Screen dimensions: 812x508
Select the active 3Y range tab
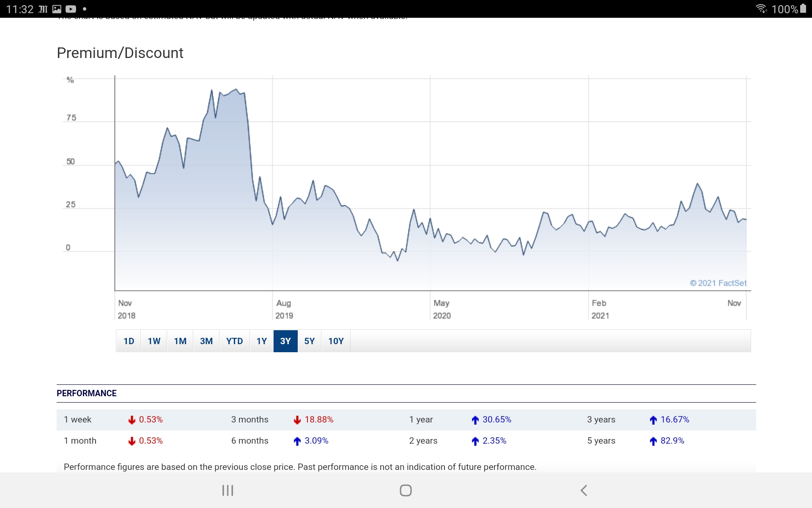285,341
